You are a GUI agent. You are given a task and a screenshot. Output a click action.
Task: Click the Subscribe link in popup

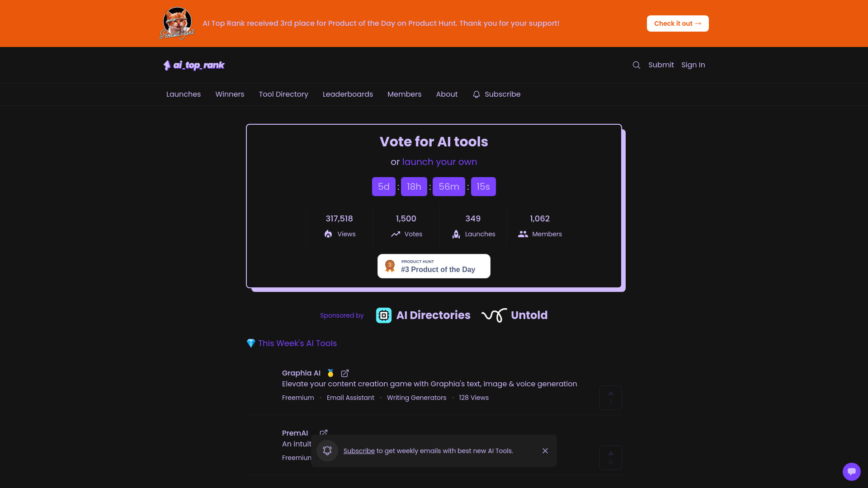click(359, 450)
